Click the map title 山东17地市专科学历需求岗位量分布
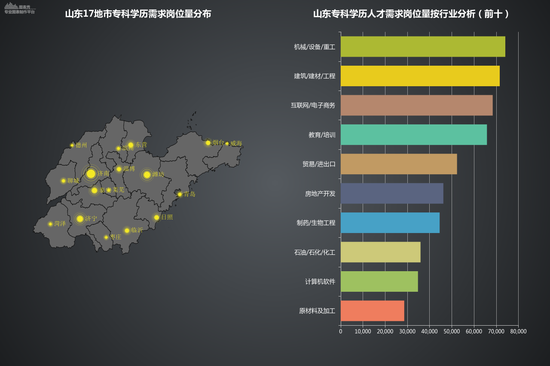This screenshot has width=550, height=366. click(x=138, y=14)
